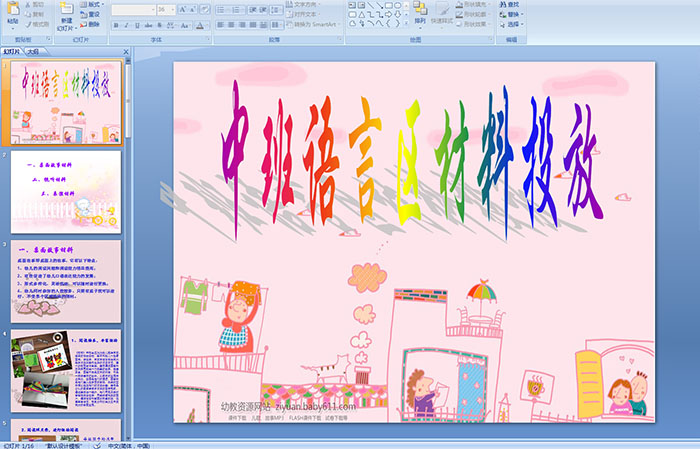Select the Oval shape in gallery
The height and width of the screenshot is (449, 700).
coord(397,5)
